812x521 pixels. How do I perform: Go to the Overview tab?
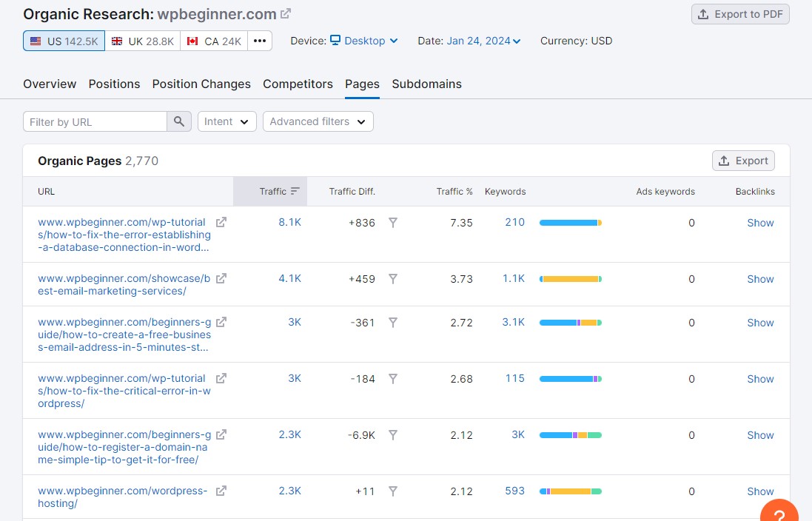[50, 84]
